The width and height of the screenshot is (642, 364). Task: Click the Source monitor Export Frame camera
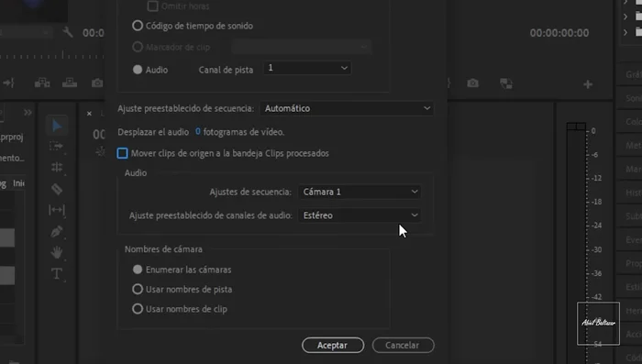[x=97, y=83]
